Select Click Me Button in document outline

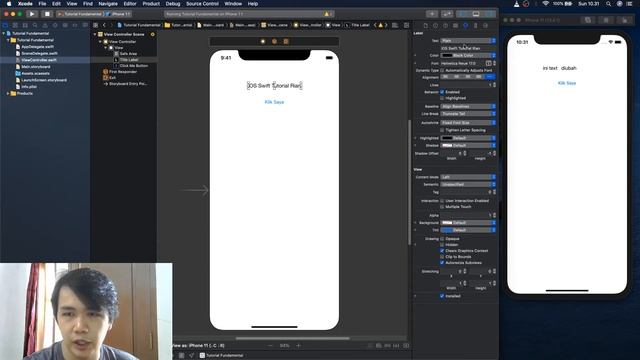click(133, 65)
